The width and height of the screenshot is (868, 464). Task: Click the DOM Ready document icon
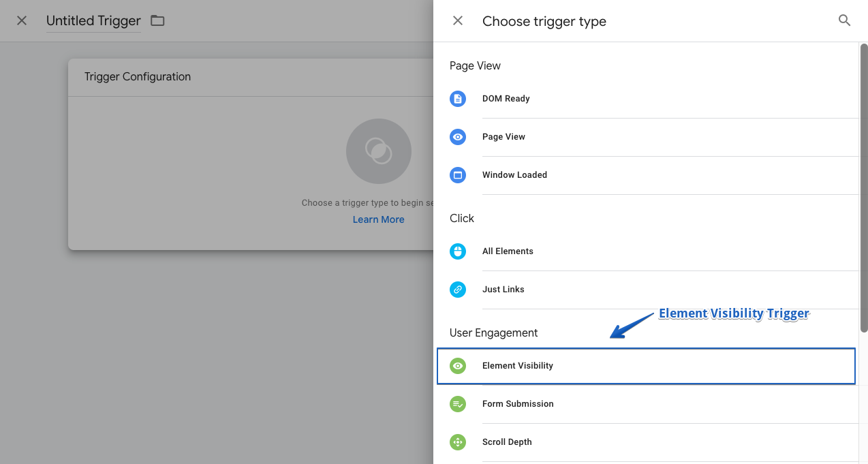click(x=458, y=99)
